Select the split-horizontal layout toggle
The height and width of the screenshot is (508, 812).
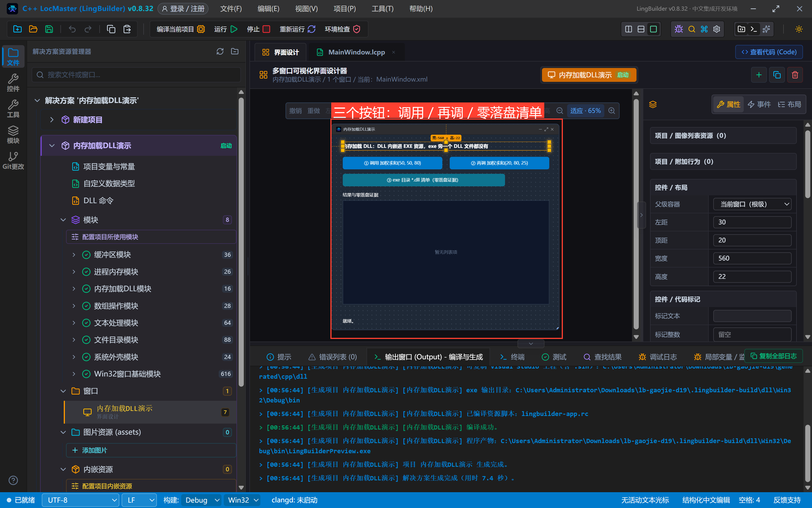coord(641,29)
